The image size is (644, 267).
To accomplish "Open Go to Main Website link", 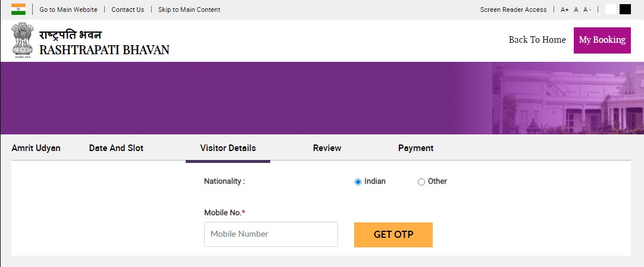I will tap(68, 10).
